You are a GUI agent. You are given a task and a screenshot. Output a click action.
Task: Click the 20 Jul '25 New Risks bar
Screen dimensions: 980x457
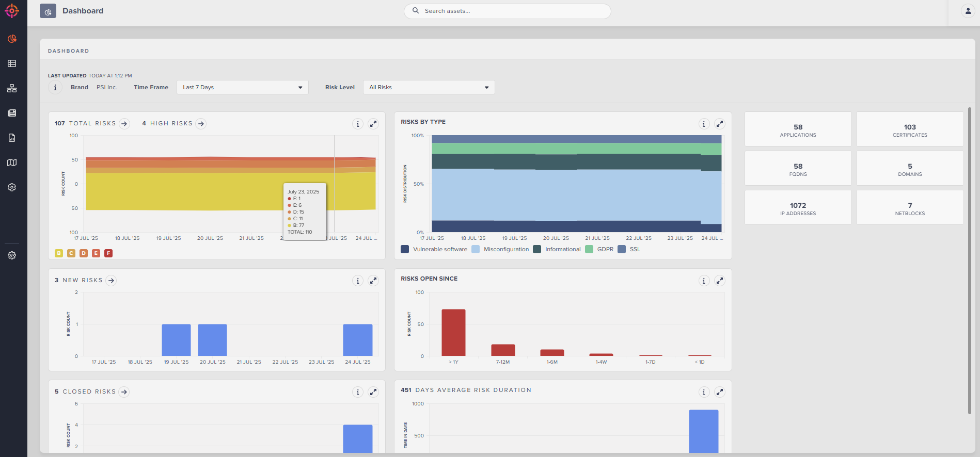(x=212, y=340)
